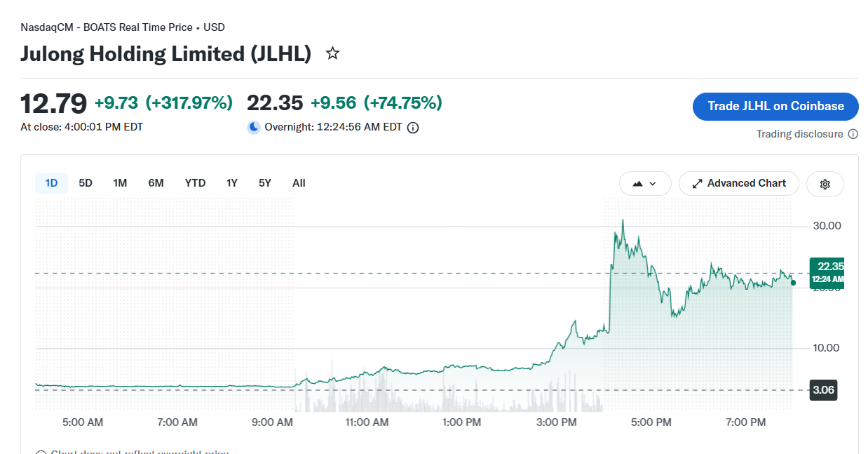Click the mountain chart type icon
Image resolution: width=868 pixels, height=454 pixels.
click(637, 183)
